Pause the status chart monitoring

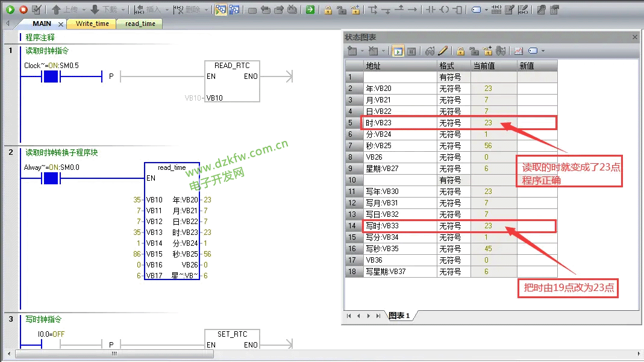[411, 51]
